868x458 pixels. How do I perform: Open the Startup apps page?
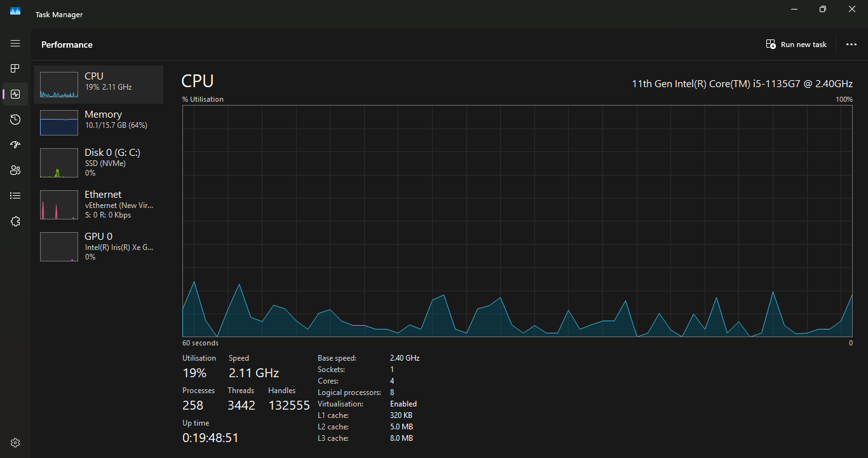[x=15, y=145]
